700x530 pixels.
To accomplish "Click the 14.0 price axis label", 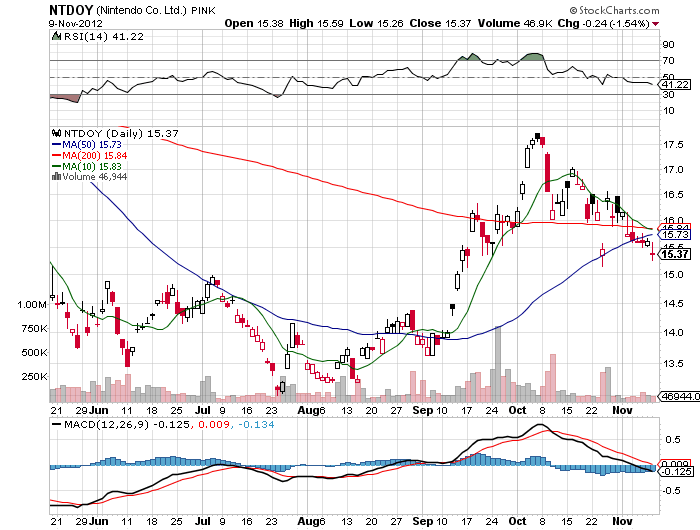I will [x=673, y=333].
